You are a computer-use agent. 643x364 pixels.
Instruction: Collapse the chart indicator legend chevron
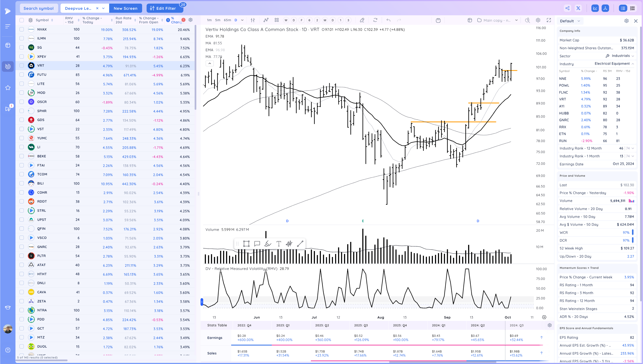[210, 63]
